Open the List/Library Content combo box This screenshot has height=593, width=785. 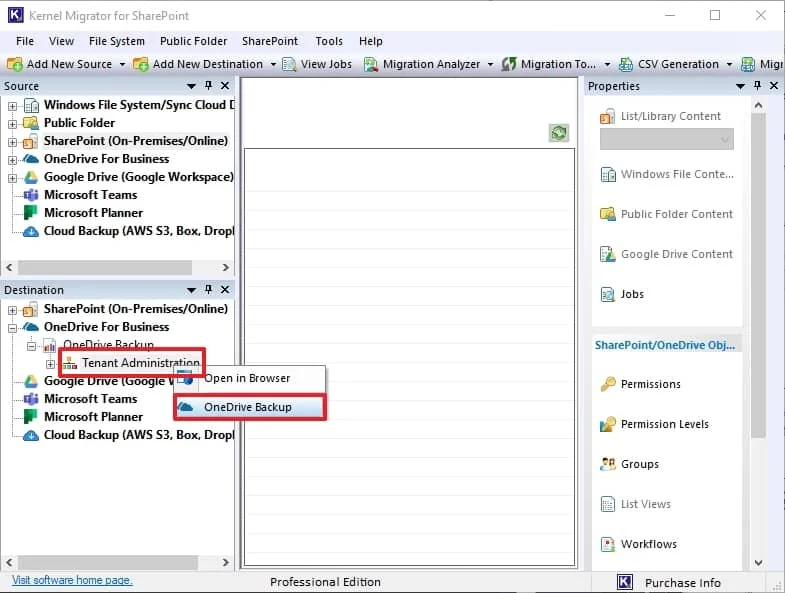tap(667, 139)
